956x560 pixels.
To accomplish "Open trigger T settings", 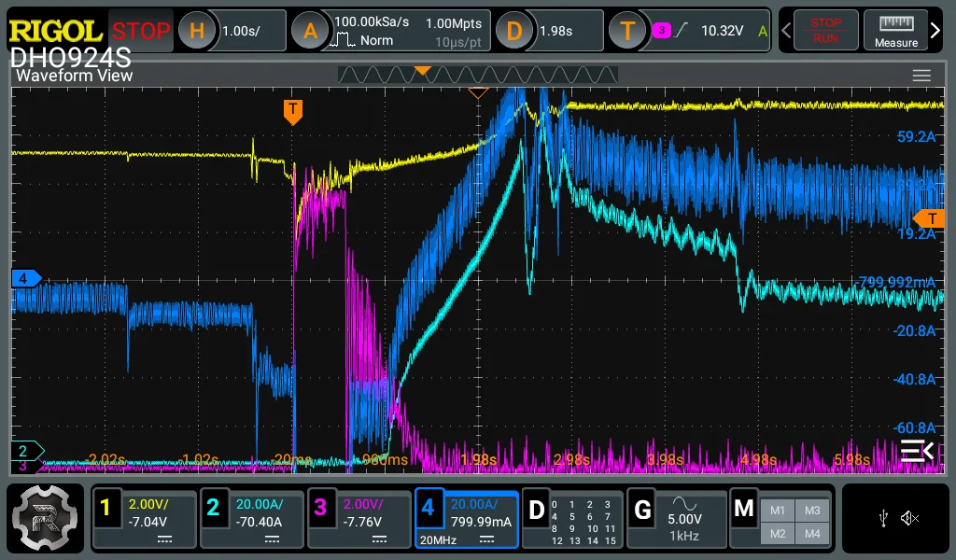I will [627, 31].
